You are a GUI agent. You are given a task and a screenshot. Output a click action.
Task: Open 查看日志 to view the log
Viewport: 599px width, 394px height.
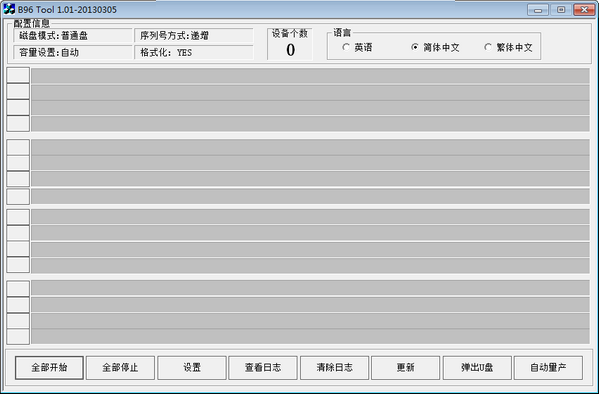coord(263,368)
